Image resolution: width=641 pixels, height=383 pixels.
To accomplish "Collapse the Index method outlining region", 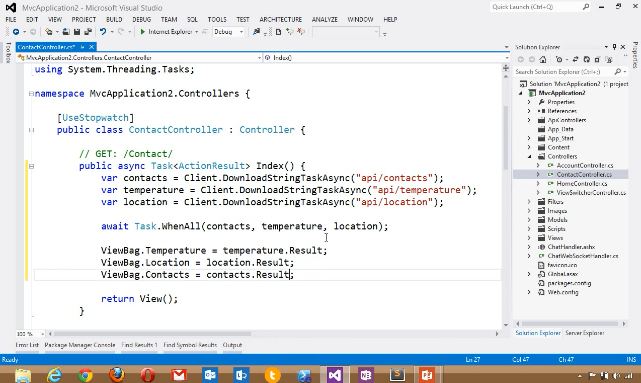I will pyautogui.click(x=31, y=166).
